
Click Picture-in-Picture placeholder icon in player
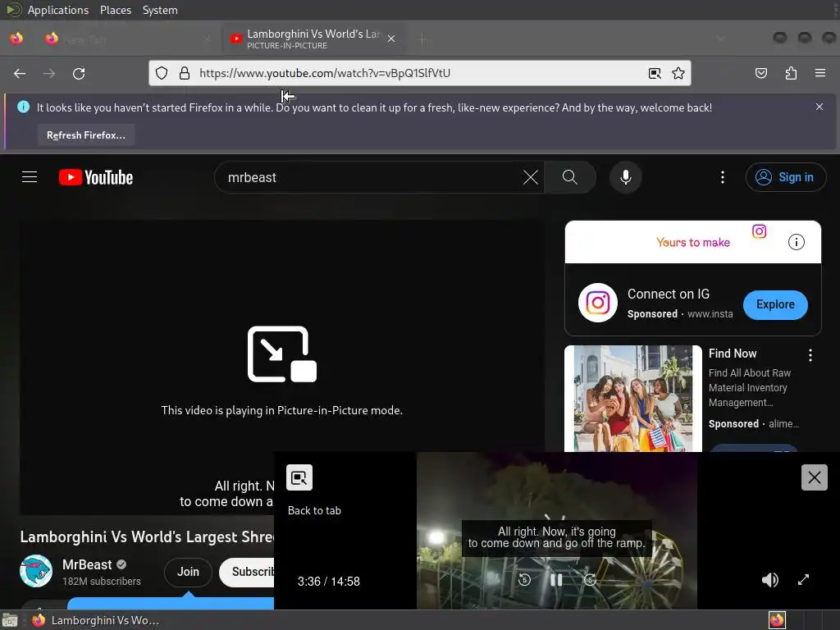tap(282, 354)
